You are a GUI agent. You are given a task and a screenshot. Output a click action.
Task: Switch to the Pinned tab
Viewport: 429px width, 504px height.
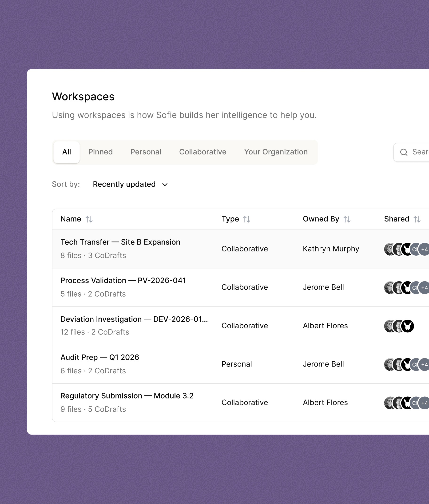point(100,152)
